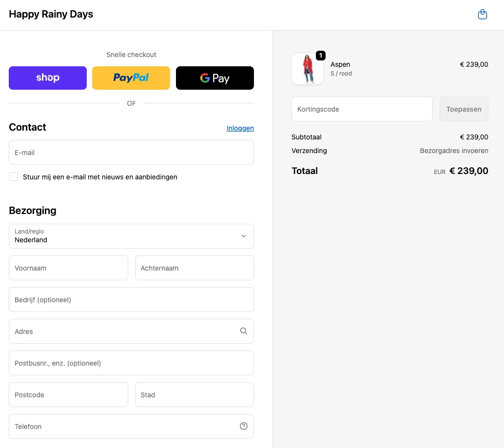504x448 pixels.
Task: Choose PayPal express checkout
Action: coord(131,78)
